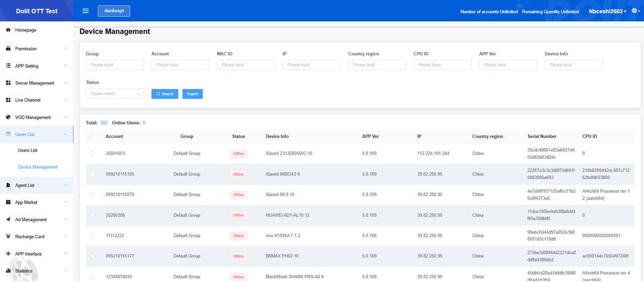The image size is (644, 282).
Task: Click the APP Setting list icon
Action: click(9, 66)
